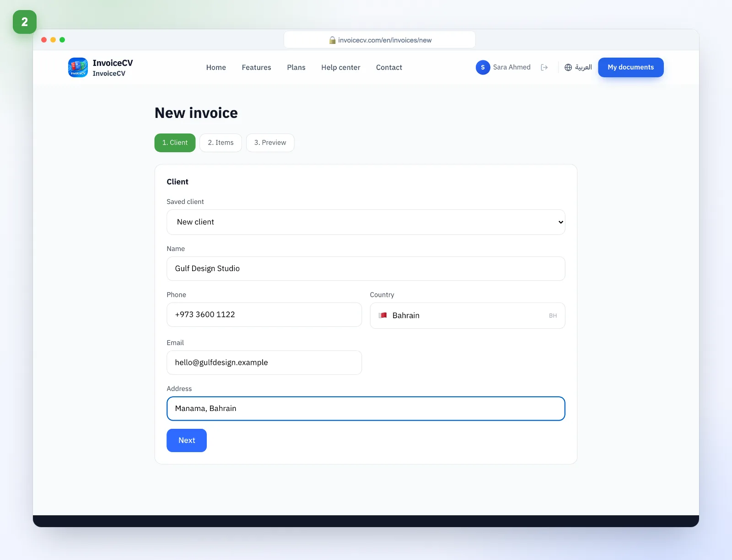Click the browser URL address bar
The width and height of the screenshot is (732, 560).
coord(379,40)
